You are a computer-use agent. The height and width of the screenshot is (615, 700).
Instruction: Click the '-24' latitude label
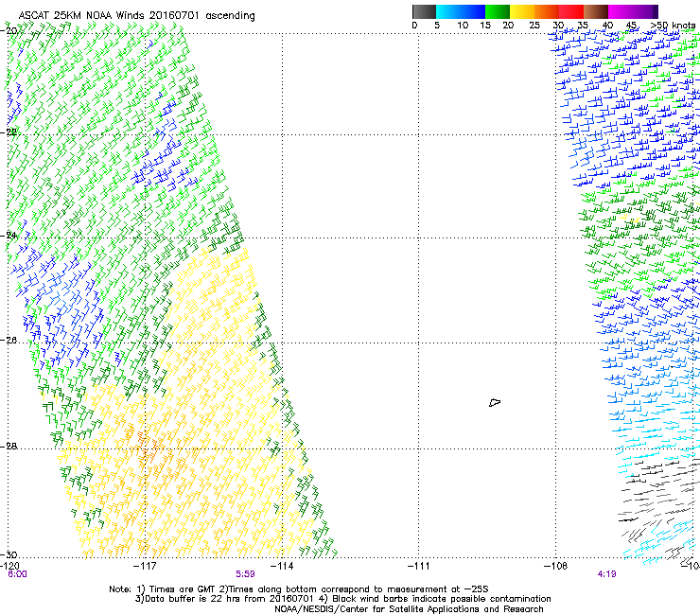(x=9, y=235)
